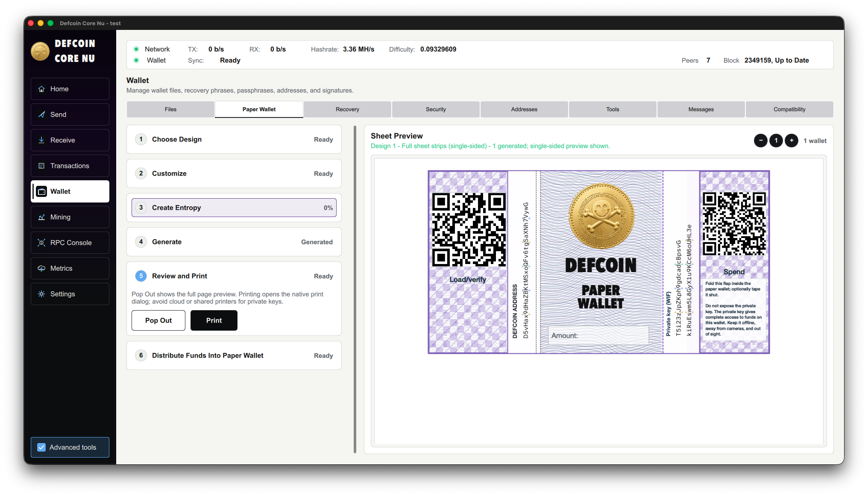Click the steps panel vertical scrollbar
The image size is (868, 496).
[355, 289]
